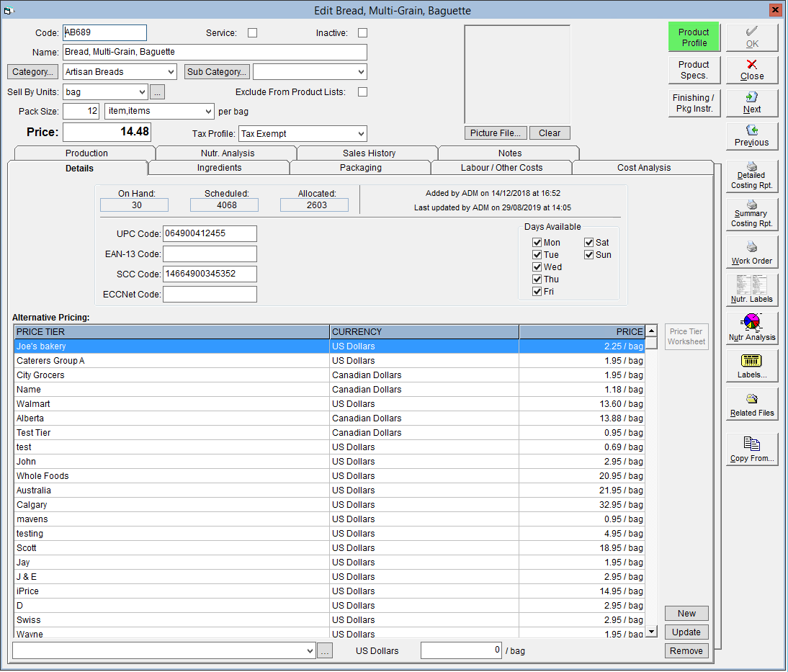Click the OK checkmark button
This screenshot has width=788, height=672.
(x=752, y=37)
